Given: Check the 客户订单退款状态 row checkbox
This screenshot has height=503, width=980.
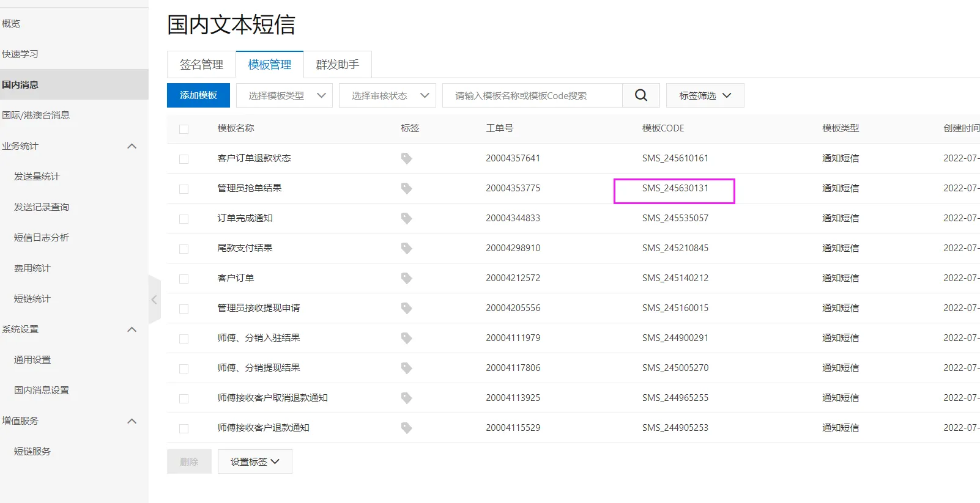Looking at the screenshot, I should (x=184, y=159).
